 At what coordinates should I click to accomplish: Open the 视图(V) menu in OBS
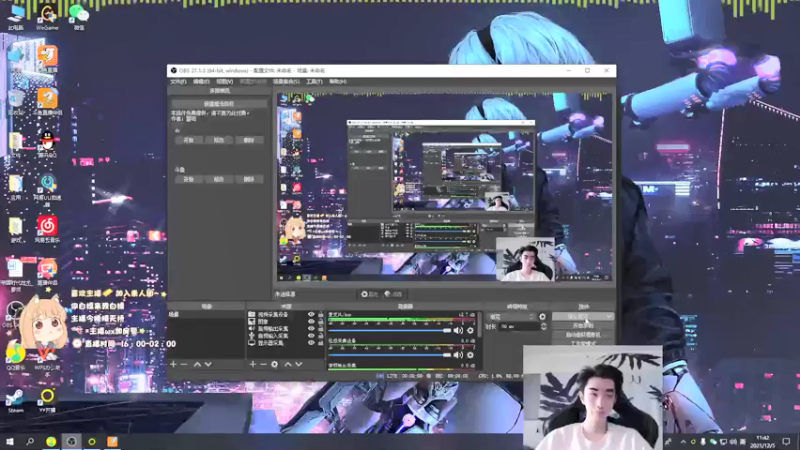(224, 82)
